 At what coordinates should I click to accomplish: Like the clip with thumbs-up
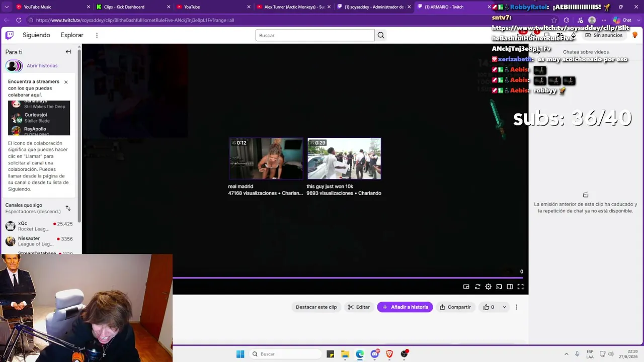(x=489, y=307)
